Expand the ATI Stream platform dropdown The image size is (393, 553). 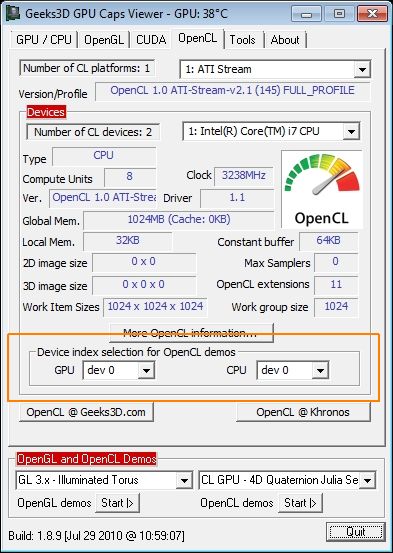[362, 69]
